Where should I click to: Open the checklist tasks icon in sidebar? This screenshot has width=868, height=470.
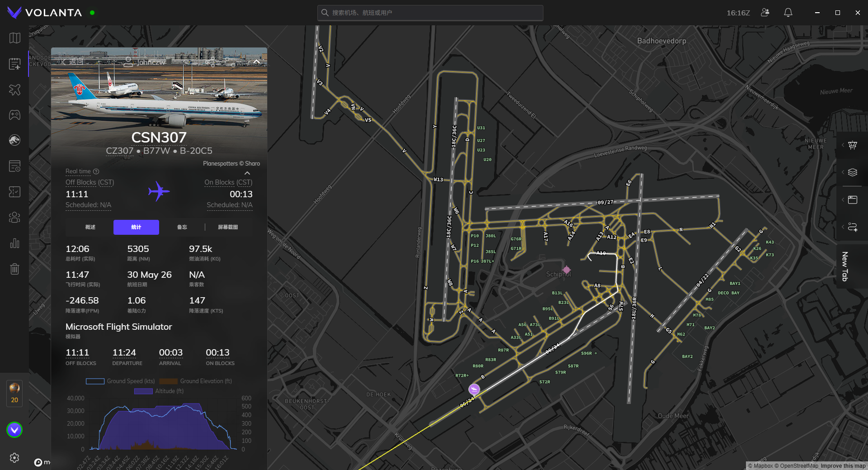[x=14, y=192]
